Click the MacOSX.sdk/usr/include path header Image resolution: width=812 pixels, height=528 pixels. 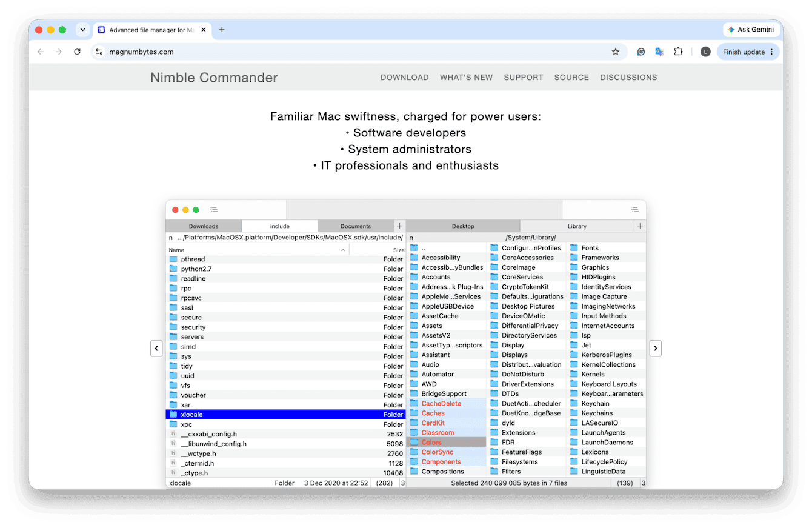[x=290, y=238]
